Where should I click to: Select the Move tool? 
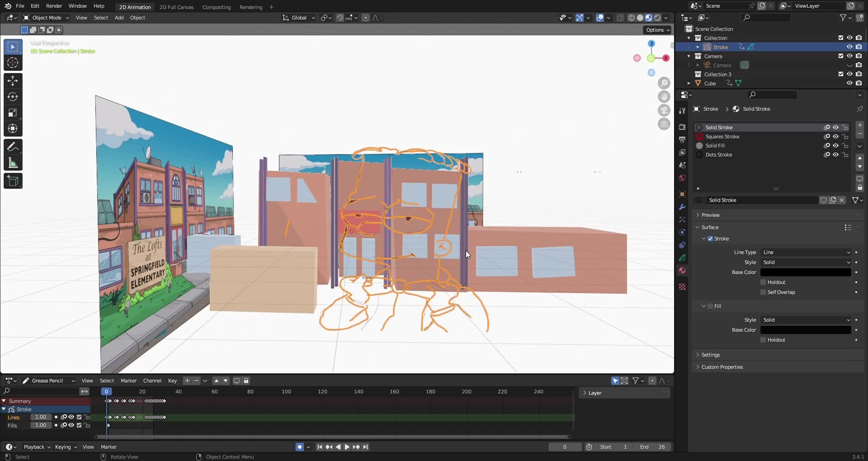[x=12, y=80]
